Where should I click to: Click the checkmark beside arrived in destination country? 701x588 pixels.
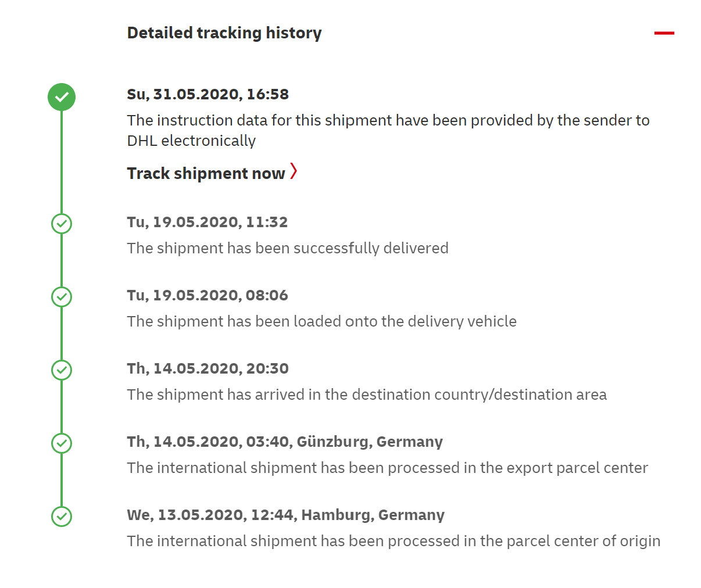click(x=62, y=370)
